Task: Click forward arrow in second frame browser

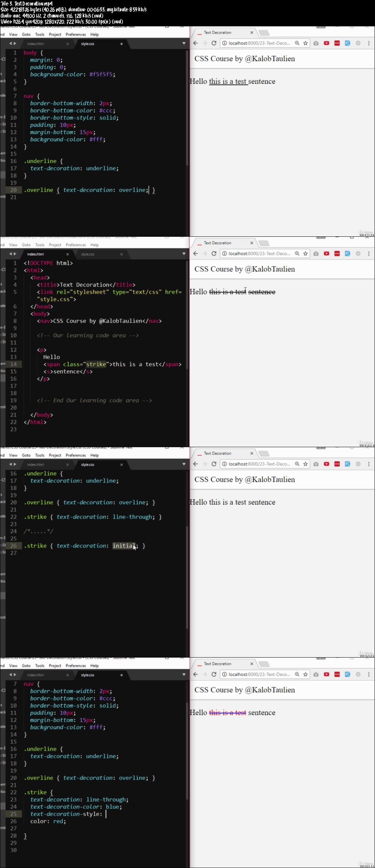Action: [x=205, y=254]
